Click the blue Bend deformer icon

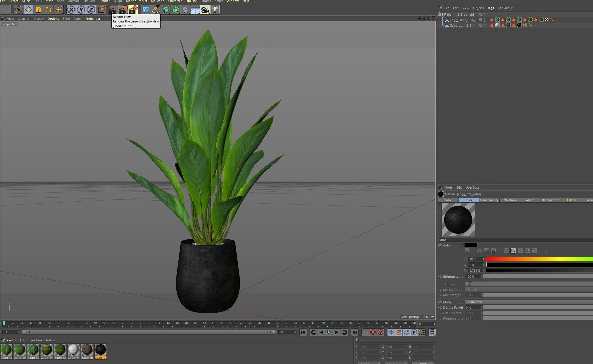[185, 10]
